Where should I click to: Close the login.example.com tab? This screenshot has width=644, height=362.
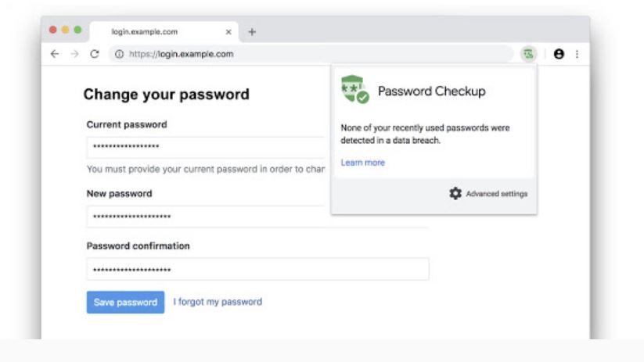(228, 32)
